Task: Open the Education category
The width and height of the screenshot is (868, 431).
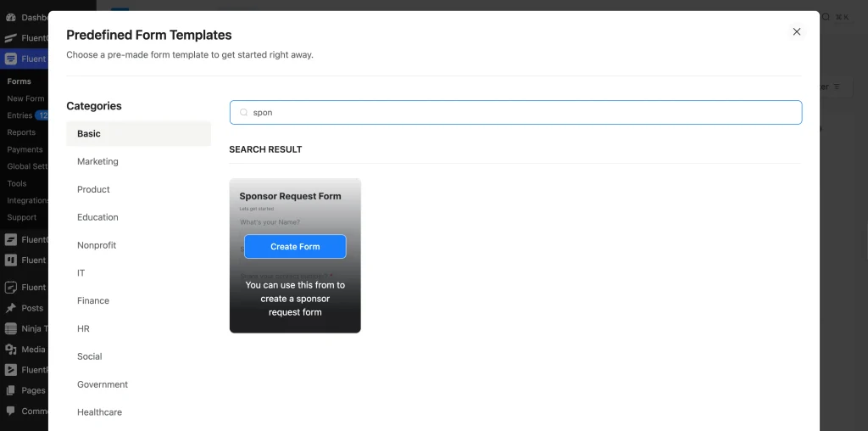Action: tap(97, 217)
